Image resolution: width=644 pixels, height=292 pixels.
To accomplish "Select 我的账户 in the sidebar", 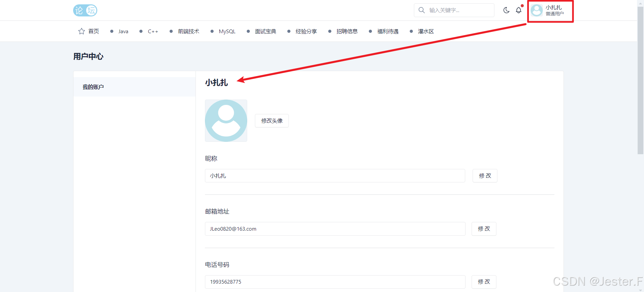I will coord(135,87).
